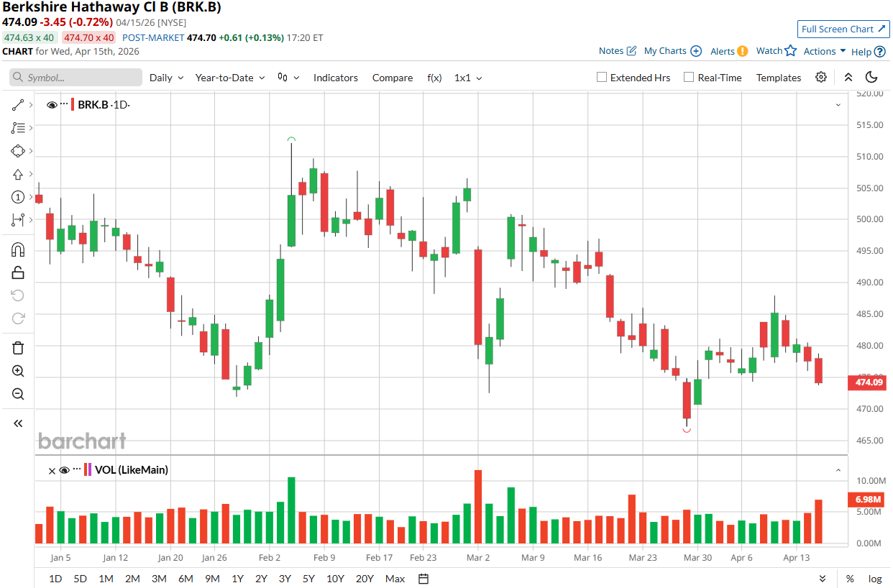The height and width of the screenshot is (588, 893).
Task: Click the redo arrow icon
Action: (x=18, y=318)
